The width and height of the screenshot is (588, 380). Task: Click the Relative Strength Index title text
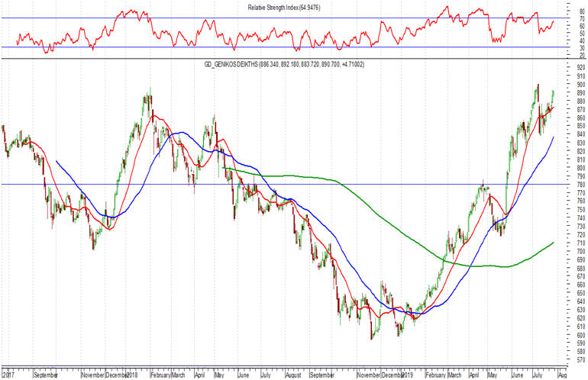coord(284,7)
